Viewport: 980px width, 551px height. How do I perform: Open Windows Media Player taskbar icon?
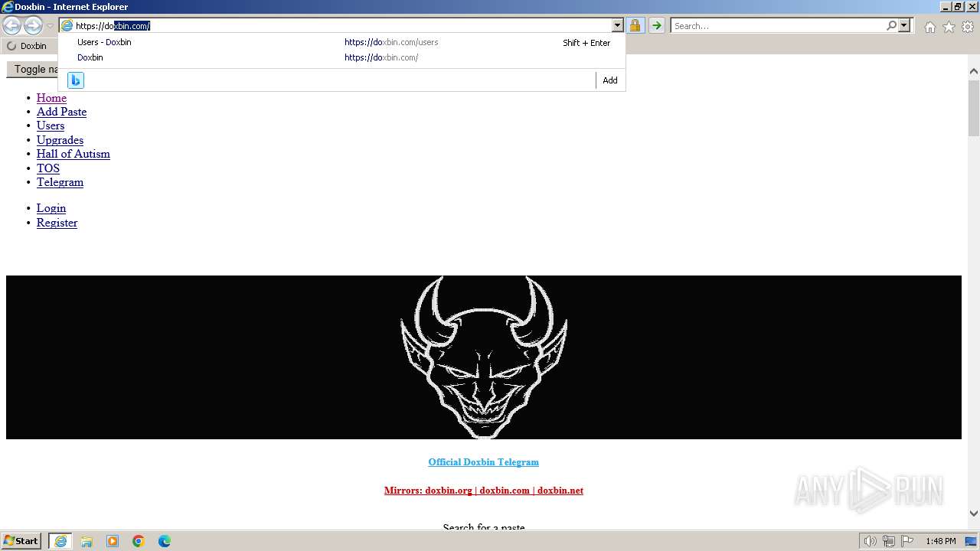click(x=113, y=541)
